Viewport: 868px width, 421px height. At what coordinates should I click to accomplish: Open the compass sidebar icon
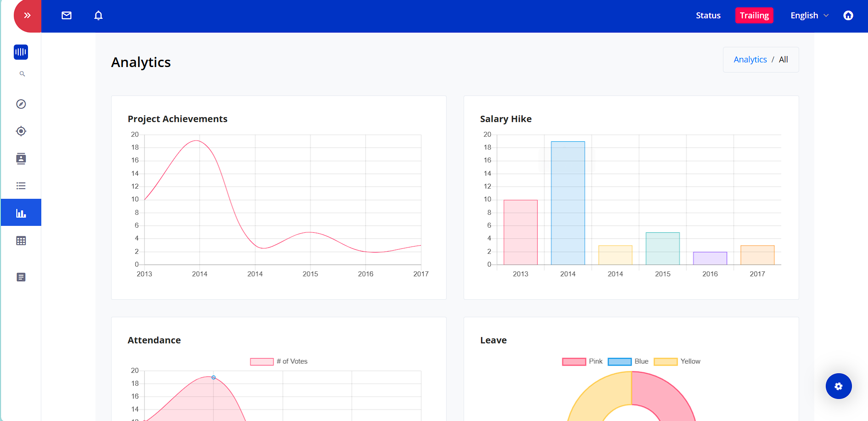point(21,104)
